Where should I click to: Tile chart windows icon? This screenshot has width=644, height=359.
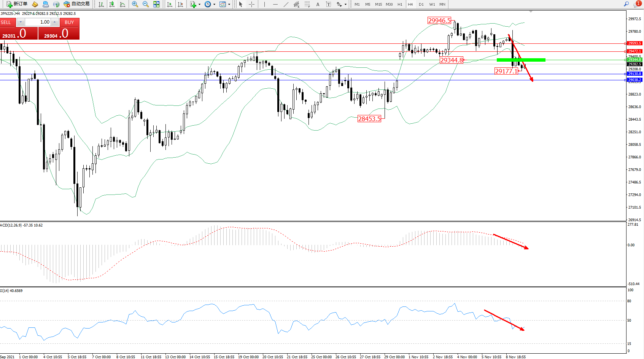(x=156, y=4)
